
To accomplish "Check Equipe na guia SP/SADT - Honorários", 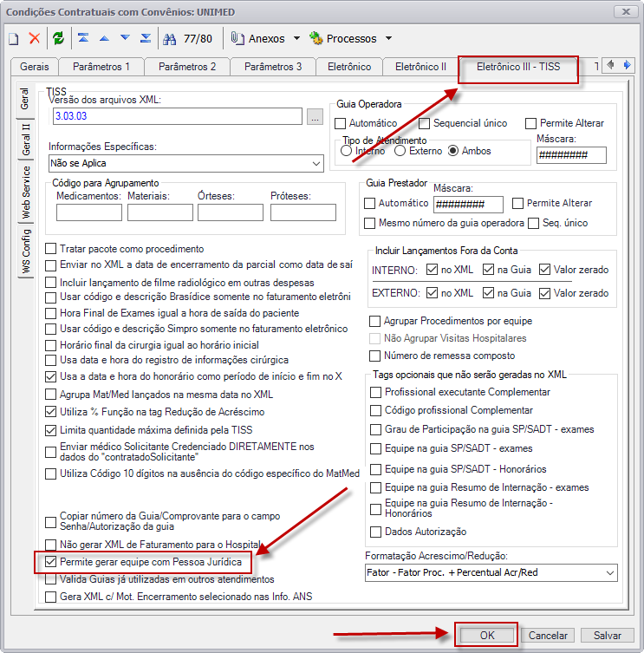I will click(x=375, y=469).
